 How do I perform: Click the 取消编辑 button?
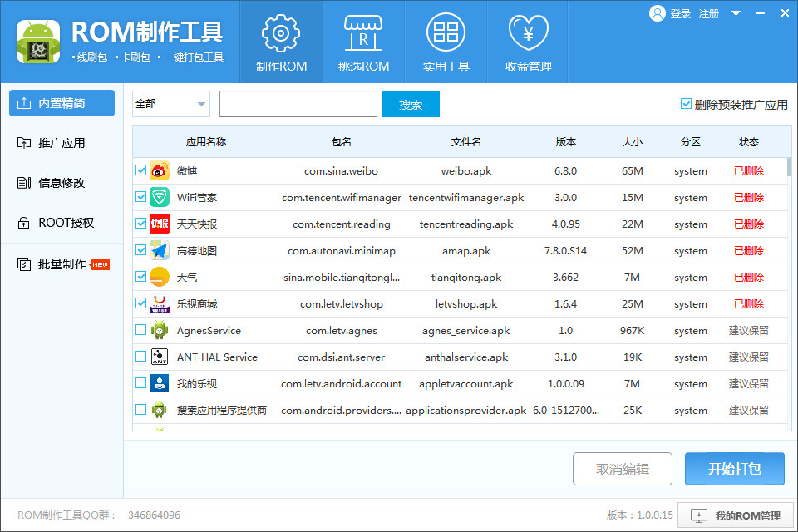(x=622, y=469)
